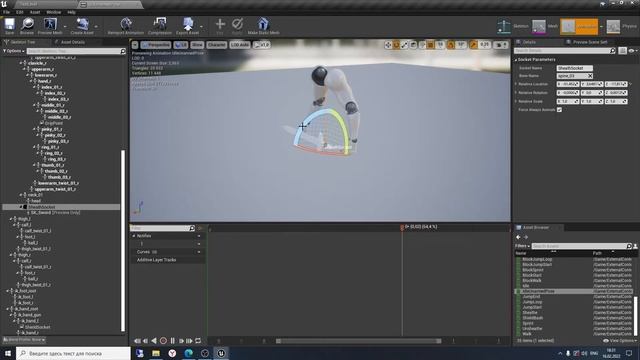Toggle the Force Always Animated checkbox
The height and width of the screenshot is (360, 640).
[x=559, y=110]
